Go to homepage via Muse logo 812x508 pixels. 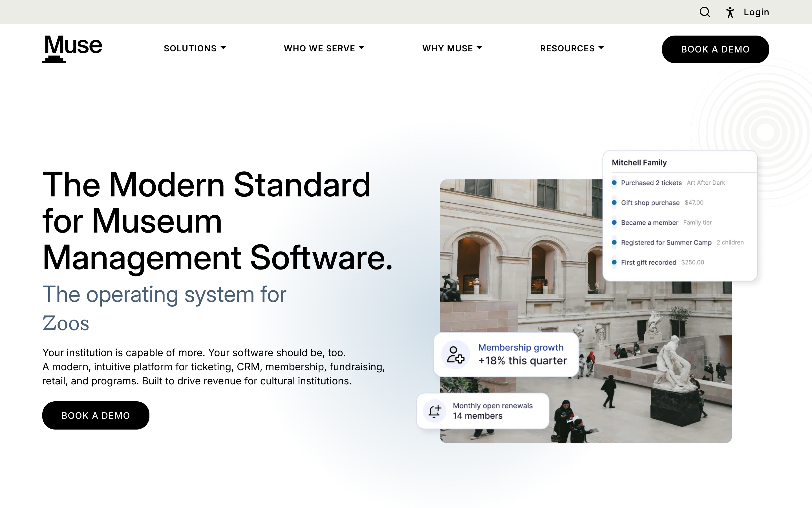point(72,49)
